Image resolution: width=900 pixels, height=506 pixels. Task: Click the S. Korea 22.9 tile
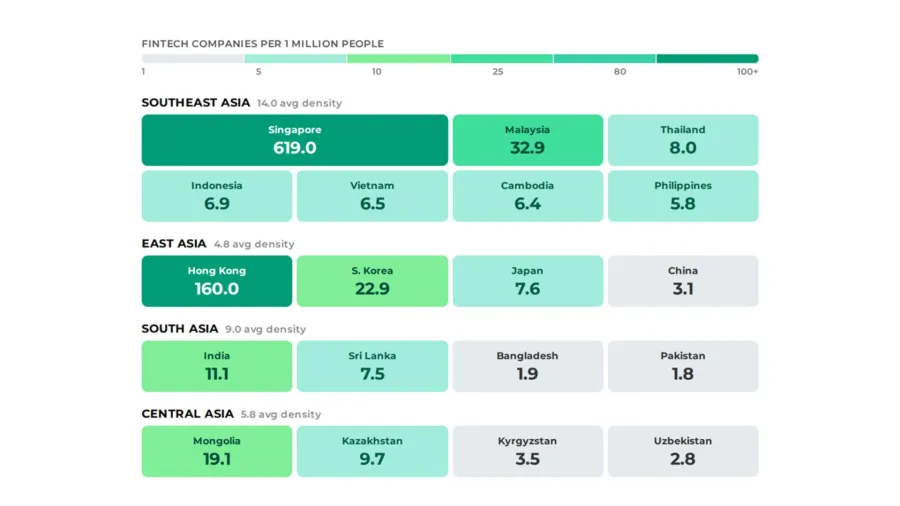[372, 281]
